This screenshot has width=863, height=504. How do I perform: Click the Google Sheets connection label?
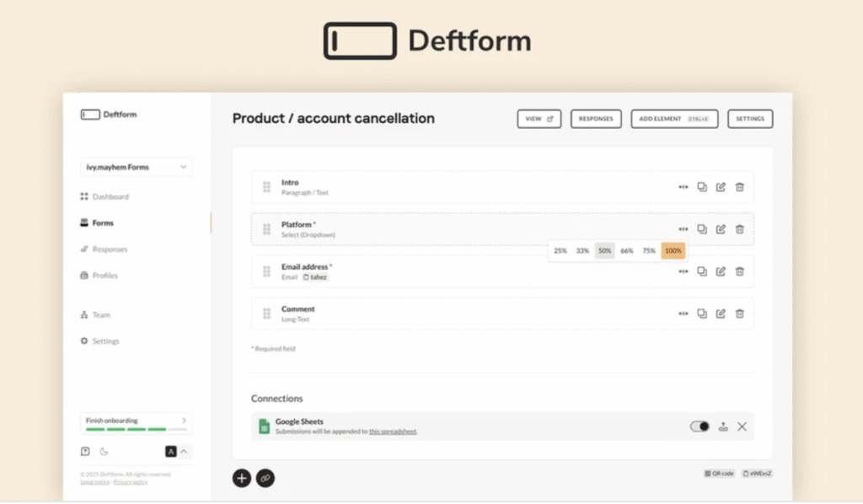[299, 421]
